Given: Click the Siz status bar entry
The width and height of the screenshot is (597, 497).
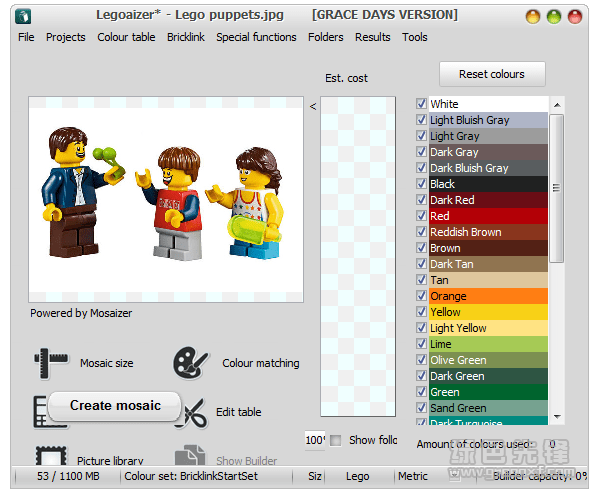Looking at the screenshot, I should point(315,476).
